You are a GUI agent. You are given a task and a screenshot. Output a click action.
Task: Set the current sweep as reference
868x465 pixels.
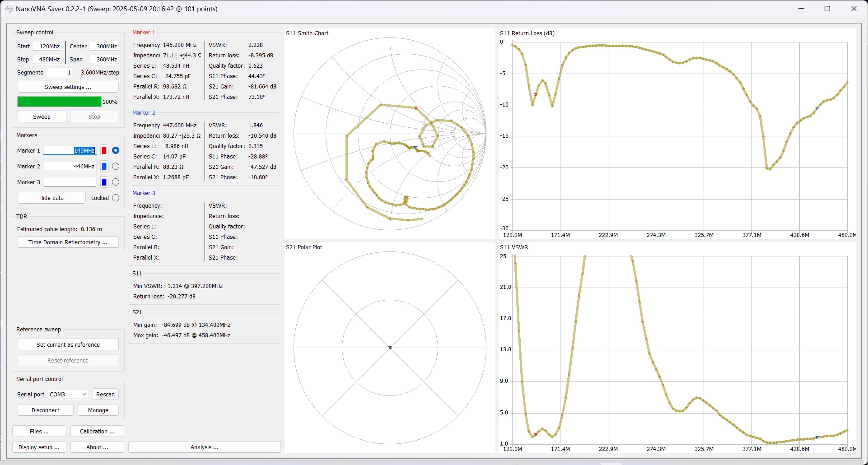pos(68,344)
